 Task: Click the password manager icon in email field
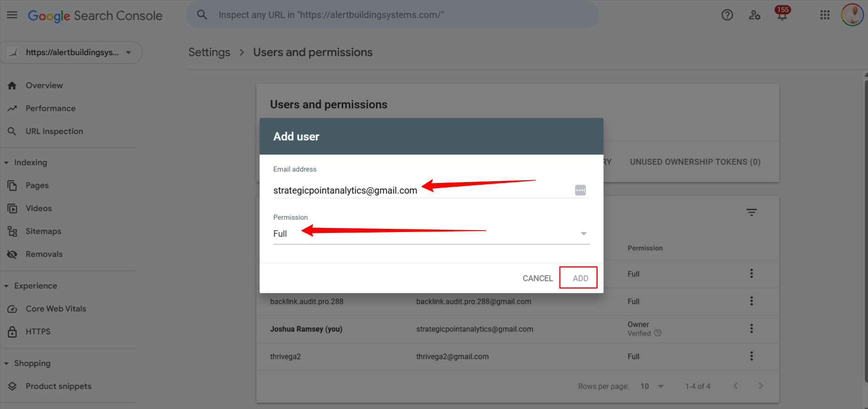point(580,190)
